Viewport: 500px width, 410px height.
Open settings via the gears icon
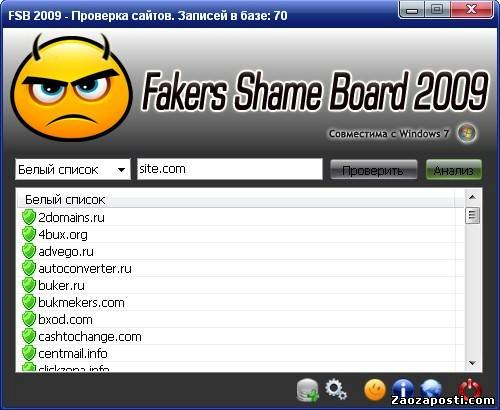tap(336, 389)
